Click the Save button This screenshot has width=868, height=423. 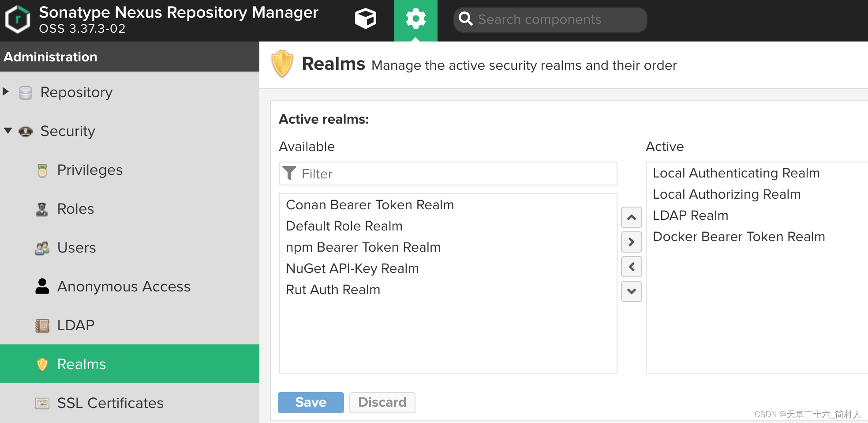tap(311, 402)
